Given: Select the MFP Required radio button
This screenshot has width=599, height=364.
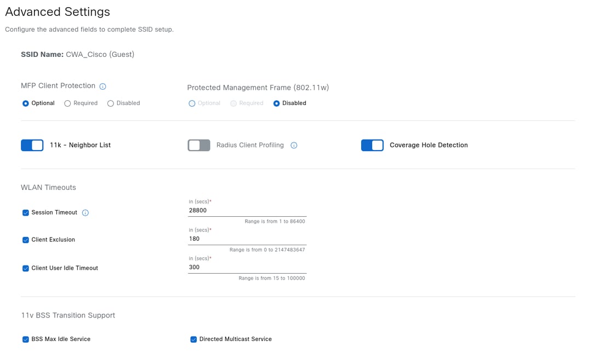Looking at the screenshot, I should [x=67, y=103].
